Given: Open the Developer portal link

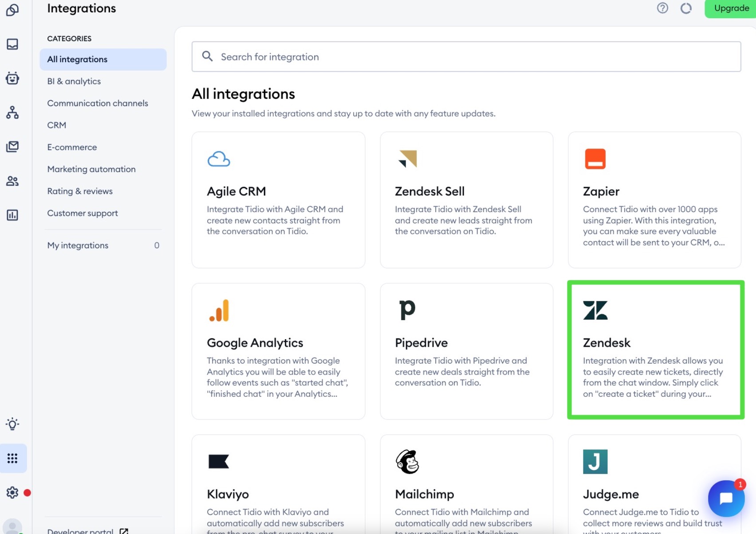Looking at the screenshot, I should tap(80, 530).
